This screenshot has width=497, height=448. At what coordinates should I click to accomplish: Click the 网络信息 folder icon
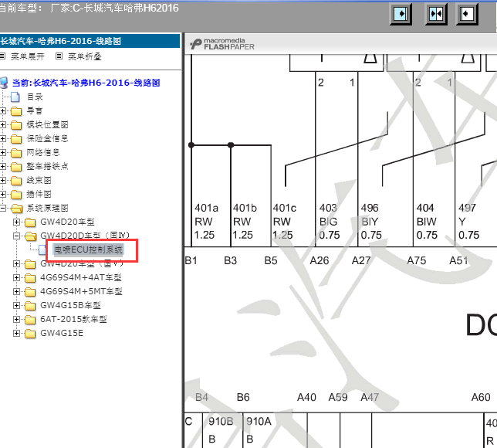16,153
